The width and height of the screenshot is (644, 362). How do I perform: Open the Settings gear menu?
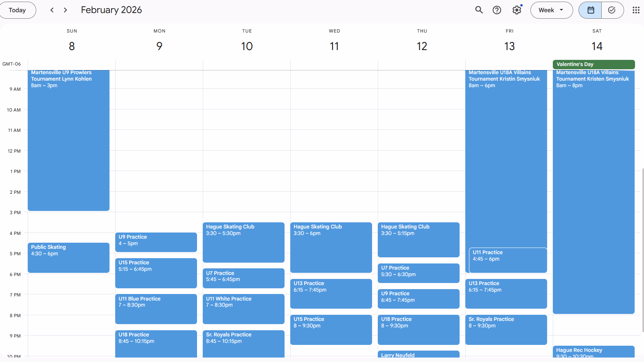[x=517, y=10]
